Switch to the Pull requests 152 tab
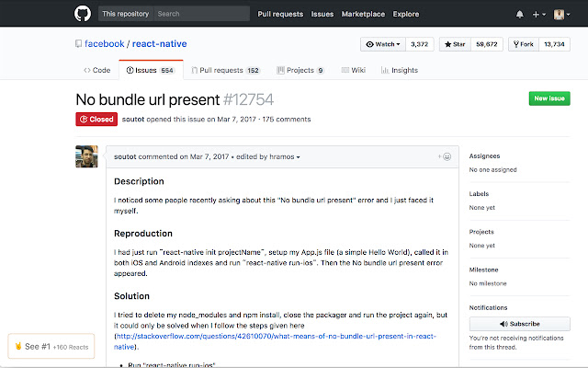Image resolution: width=588 pixels, height=368 pixels. [x=226, y=70]
